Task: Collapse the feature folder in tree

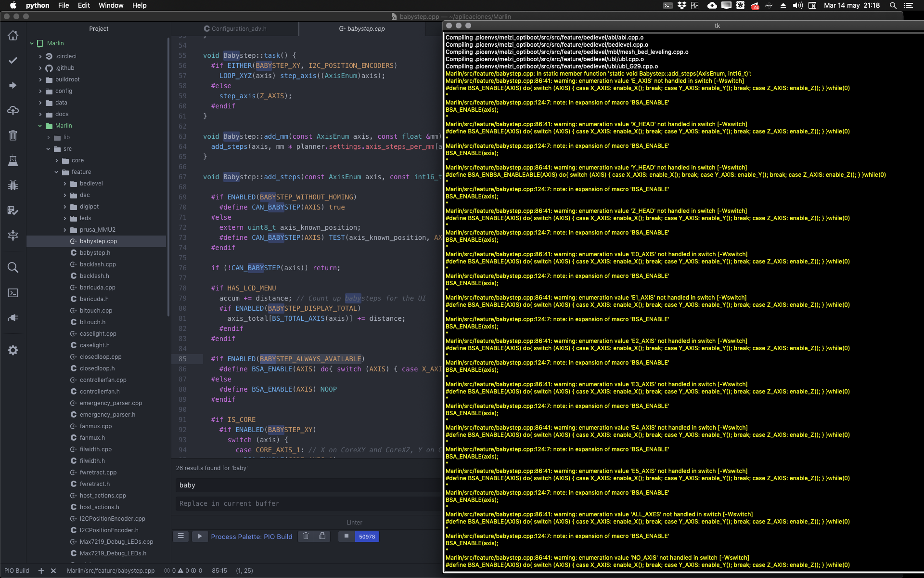Action: point(56,172)
